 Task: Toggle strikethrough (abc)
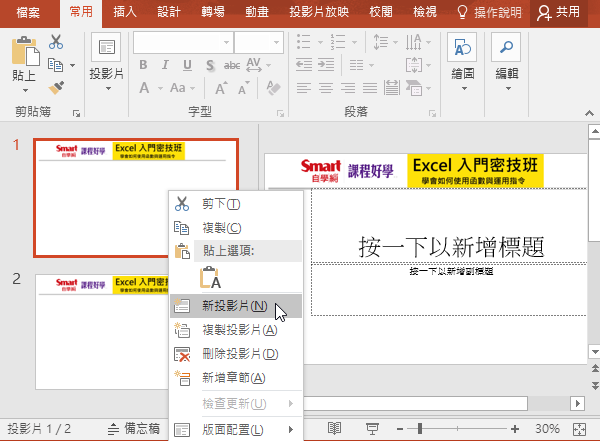[232, 65]
